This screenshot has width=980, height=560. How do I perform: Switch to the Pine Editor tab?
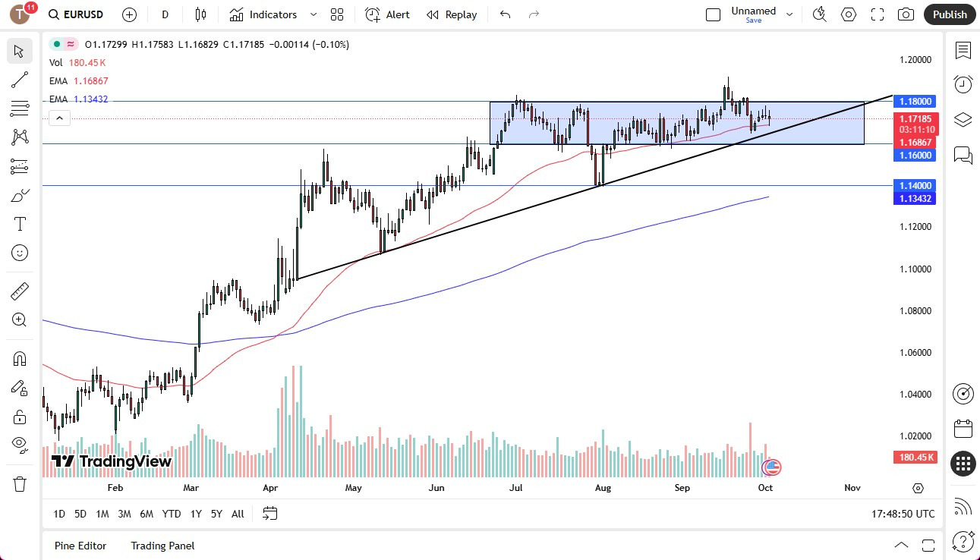tap(80, 546)
